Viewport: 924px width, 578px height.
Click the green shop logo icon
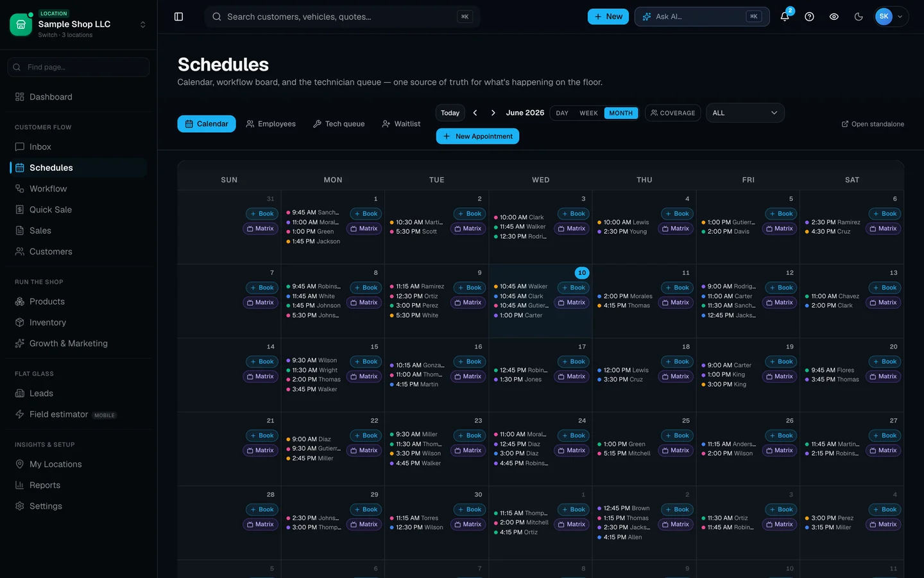(x=21, y=24)
